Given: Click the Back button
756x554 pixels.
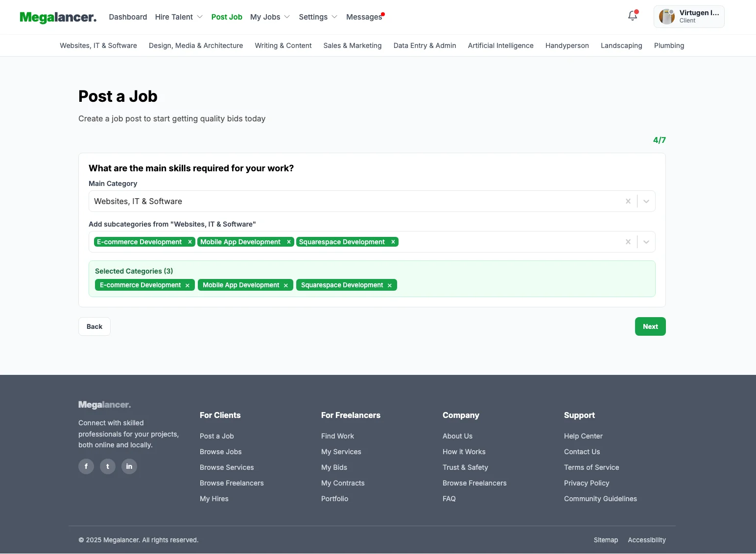Looking at the screenshot, I should point(94,326).
